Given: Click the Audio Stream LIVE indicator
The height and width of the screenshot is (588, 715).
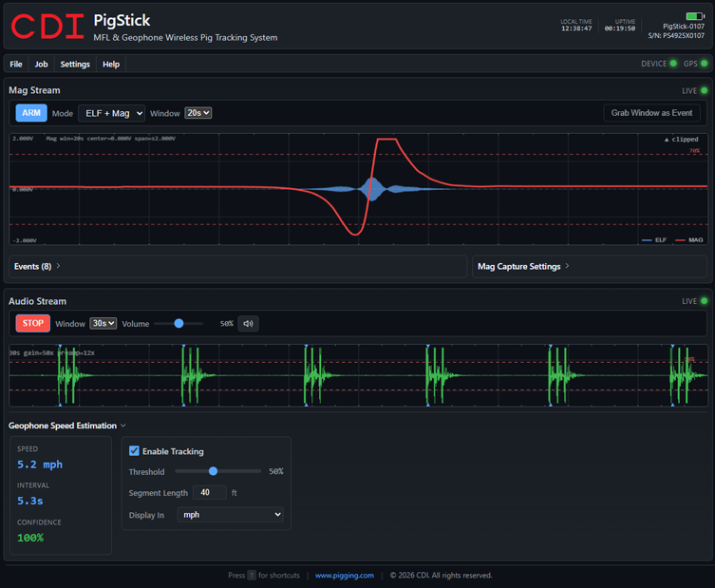Looking at the screenshot, I should pyautogui.click(x=695, y=302).
